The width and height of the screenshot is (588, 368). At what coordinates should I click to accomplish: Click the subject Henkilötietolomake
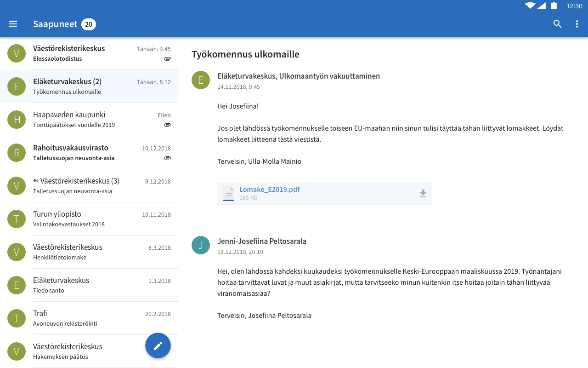pyautogui.click(x=60, y=258)
